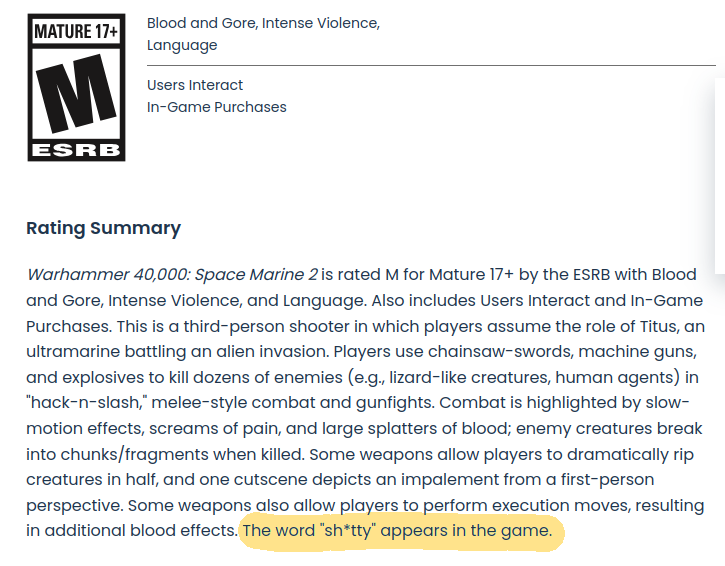This screenshot has width=725, height=566.
Task: Click the Users Interact label
Action: click(x=195, y=85)
